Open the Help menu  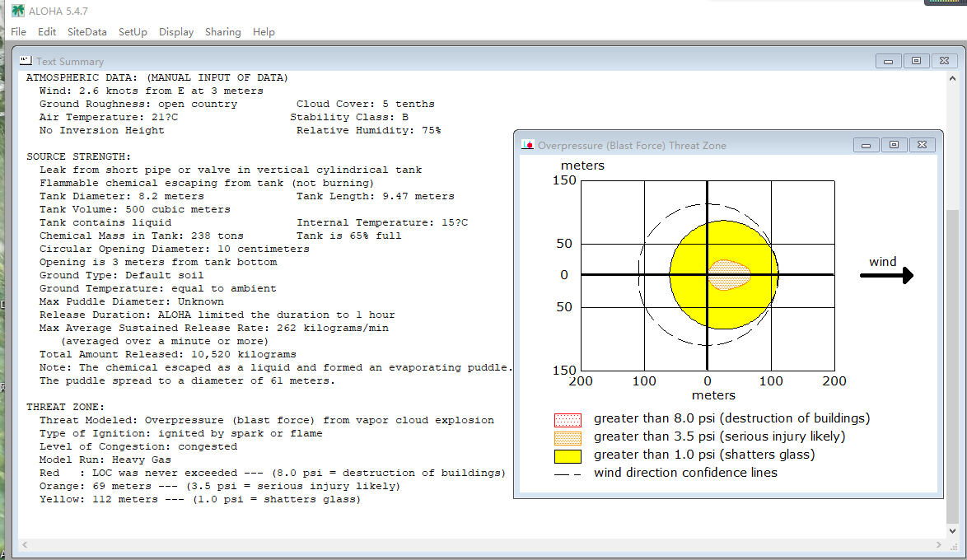click(x=264, y=32)
